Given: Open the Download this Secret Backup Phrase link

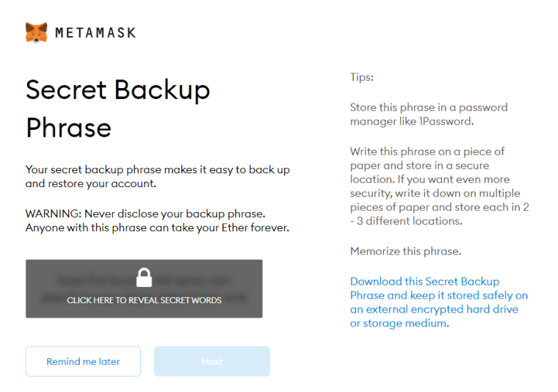Looking at the screenshot, I should tap(439, 302).
